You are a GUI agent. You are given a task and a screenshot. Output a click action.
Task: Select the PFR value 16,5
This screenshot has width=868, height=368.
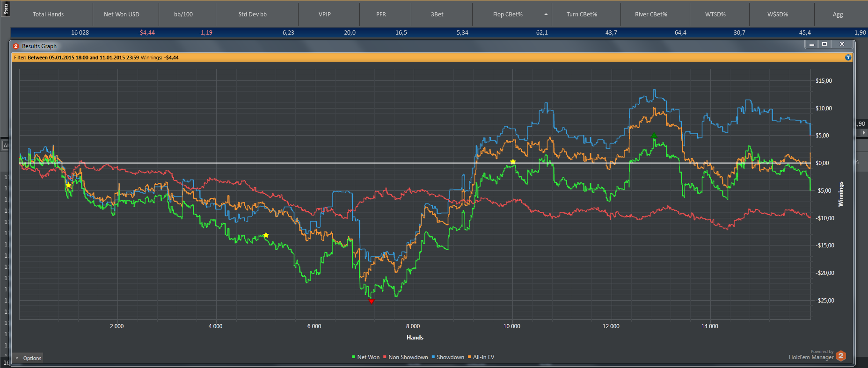[x=401, y=33]
